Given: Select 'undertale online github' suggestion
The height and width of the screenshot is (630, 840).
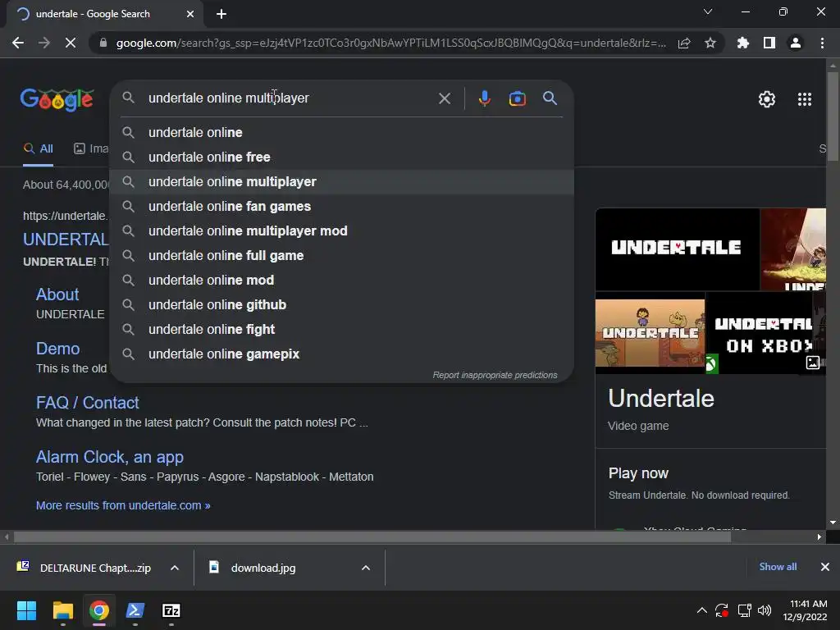Looking at the screenshot, I should (342, 305).
